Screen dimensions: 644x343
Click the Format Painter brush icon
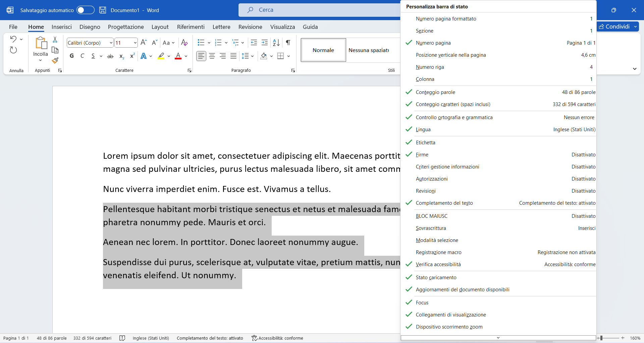[x=55, y=60]
